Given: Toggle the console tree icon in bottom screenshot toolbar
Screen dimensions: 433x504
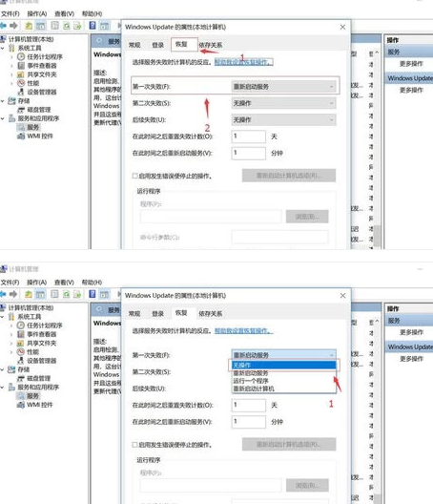Looking at the screenshot, I should (x=40, y=294).
